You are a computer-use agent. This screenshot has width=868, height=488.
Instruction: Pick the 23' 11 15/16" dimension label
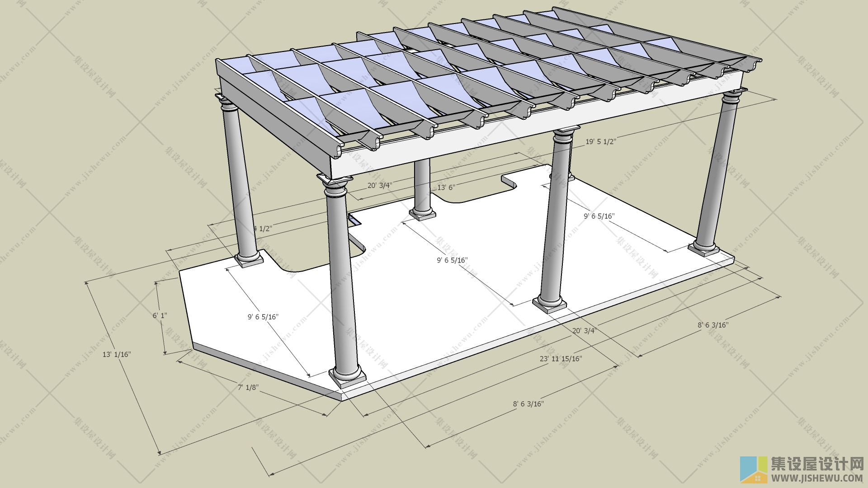(561, 359)
